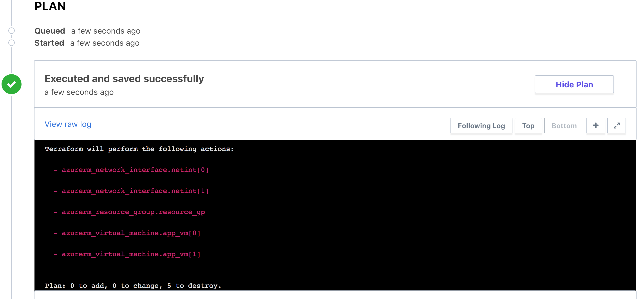Open the View raw log link
The height and width of the screenshot is (299, 644).
tap(68, 124)
